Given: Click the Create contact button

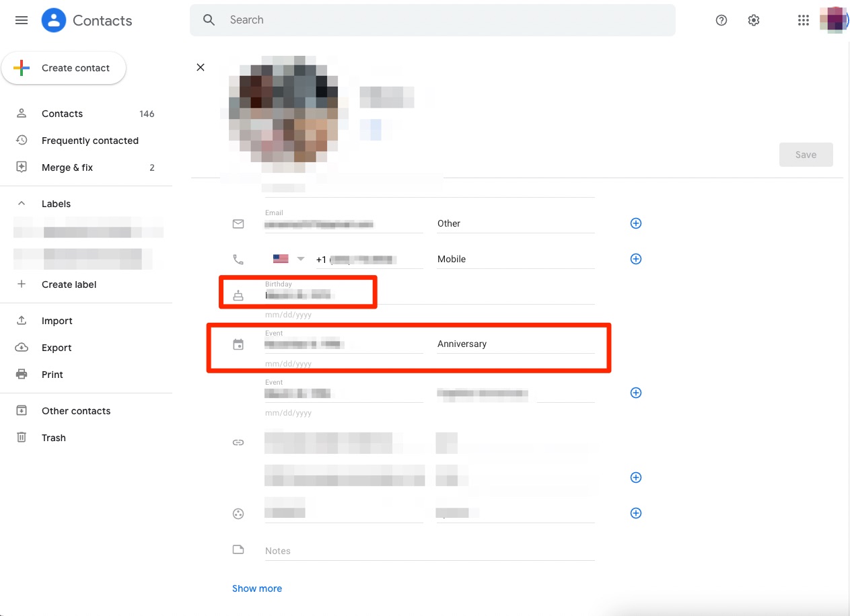Looking at the screenshot, I should [64, 68].
